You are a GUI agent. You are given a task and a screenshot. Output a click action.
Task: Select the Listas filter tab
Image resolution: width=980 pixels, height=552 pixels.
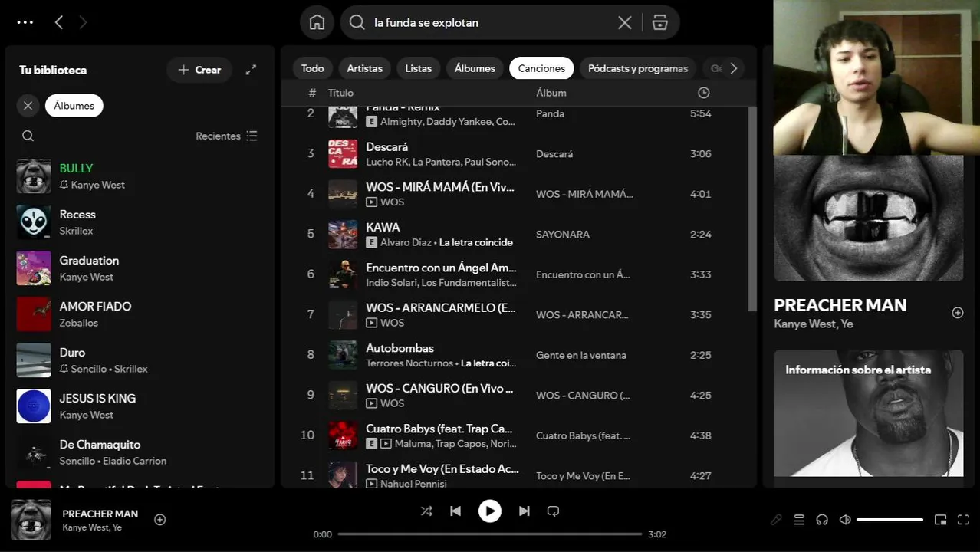pos(418,68)
